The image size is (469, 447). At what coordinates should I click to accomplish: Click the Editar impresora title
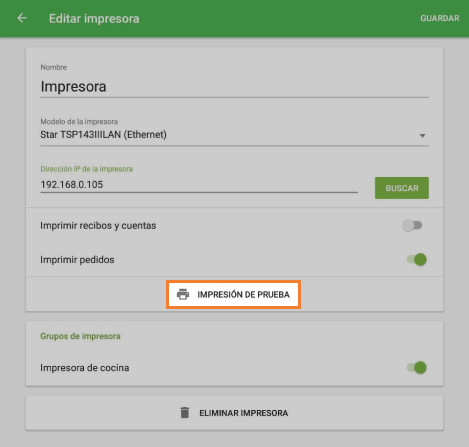point(94,19)
